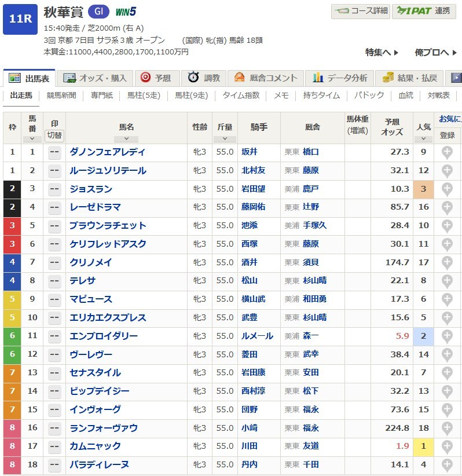Open the 調教 tab with stopwatch icon
462x476 pixels.
[204, 78]
